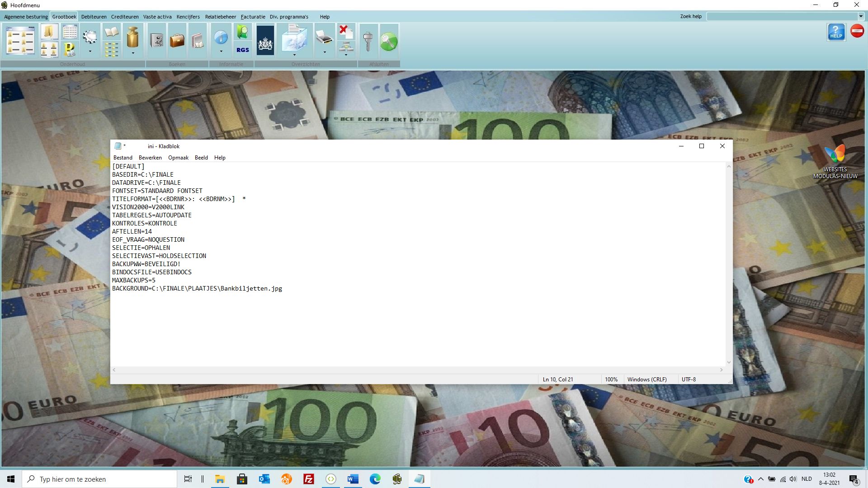Click the BACKGROUND= line in Kladblok

[197, 288]
